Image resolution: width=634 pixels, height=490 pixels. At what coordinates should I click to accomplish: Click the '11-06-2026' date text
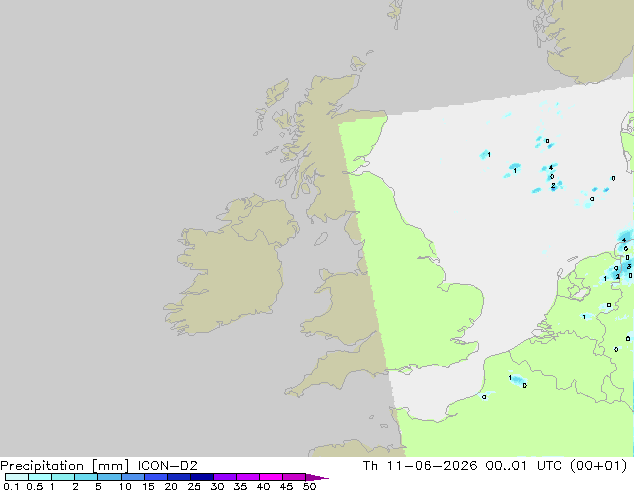(x=432, y=466)
